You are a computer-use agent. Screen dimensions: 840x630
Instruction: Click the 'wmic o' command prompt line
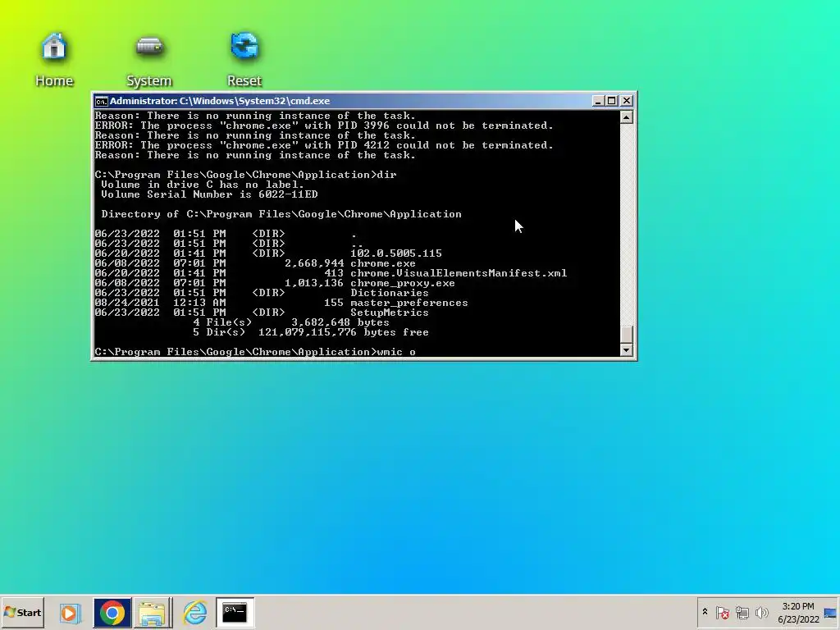point(255,352)
